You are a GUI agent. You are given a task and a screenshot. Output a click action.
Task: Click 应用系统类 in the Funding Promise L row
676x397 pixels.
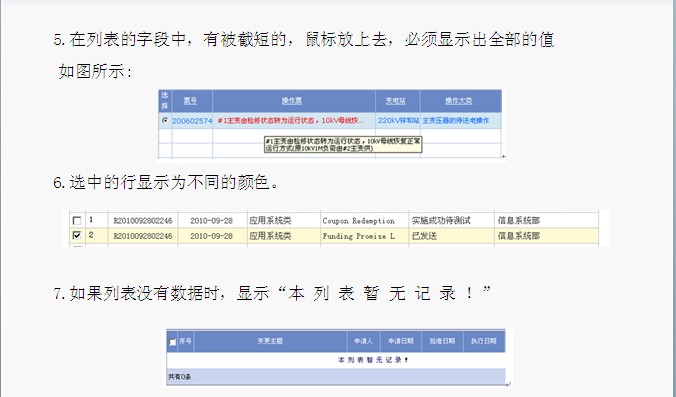click(270, 236)
